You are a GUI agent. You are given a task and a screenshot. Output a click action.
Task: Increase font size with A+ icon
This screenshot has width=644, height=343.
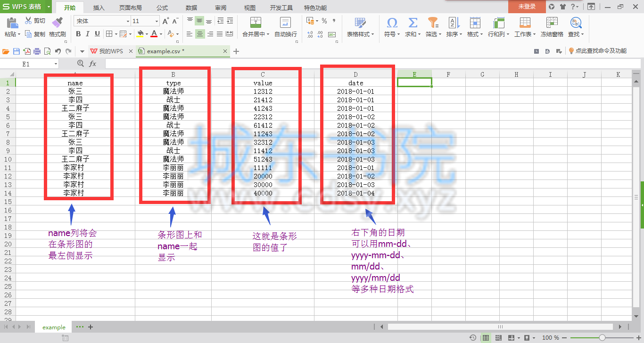coord(165,21)
